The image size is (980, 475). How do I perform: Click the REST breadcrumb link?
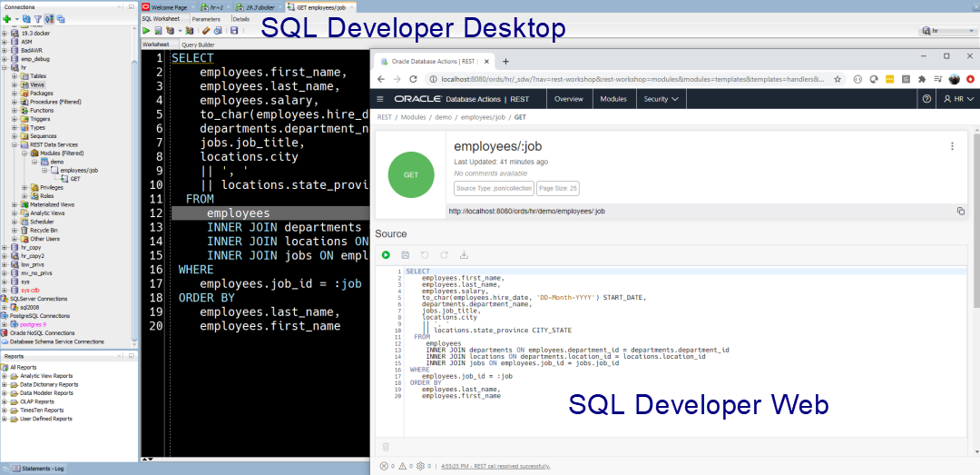click(x=385, y=117)
